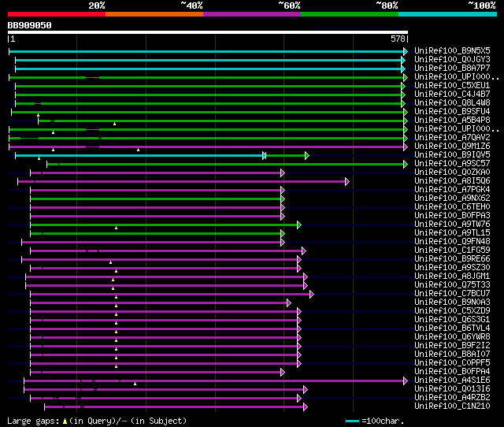The image size is (504, 427).
Task: Click the arrowhead ending C7BCU7 alignment
Action: (x=312, y=295)
